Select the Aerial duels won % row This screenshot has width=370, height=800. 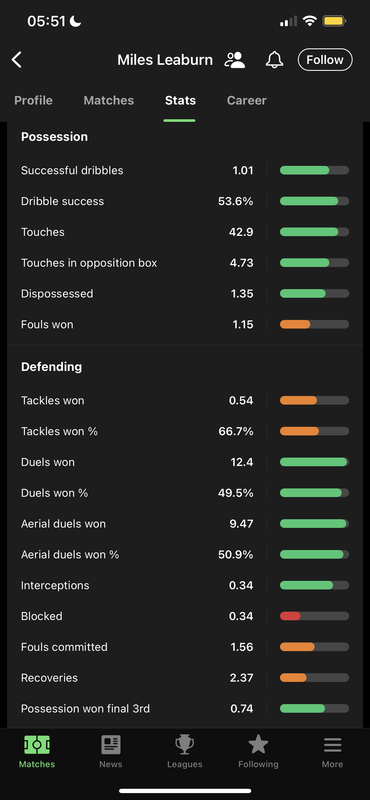tap(185, 555)
